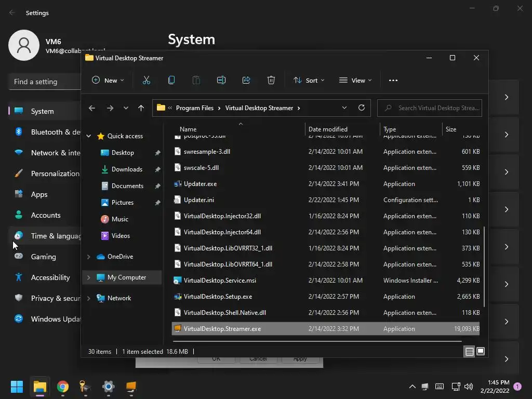
Task: Open Google Chrome from the taskbar
Action: click(x=63, y=387)
